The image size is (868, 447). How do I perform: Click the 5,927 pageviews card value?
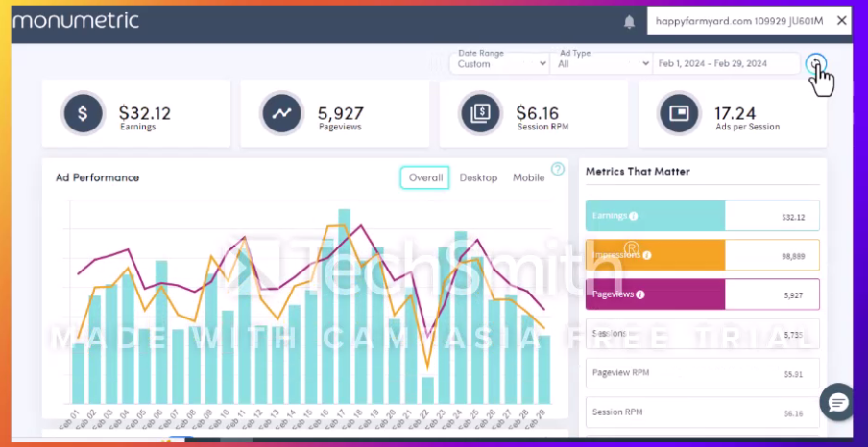[x=341, y=113]
